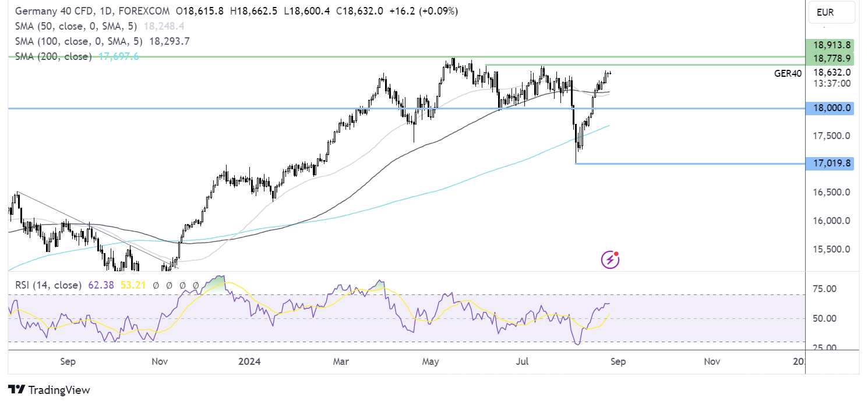Click the purple lightning event icon

pyautogui.click(x=610, y=260)
